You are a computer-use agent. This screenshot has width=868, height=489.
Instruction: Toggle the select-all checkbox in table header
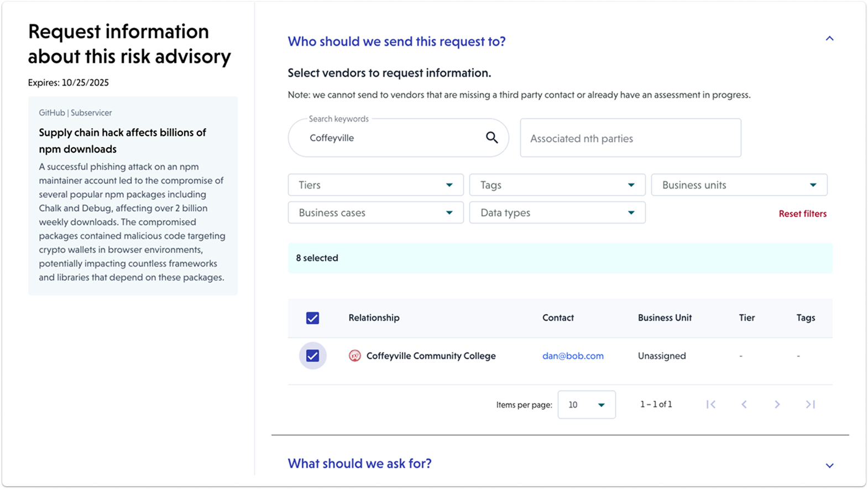pyautogui.click(x=312, y=318)
